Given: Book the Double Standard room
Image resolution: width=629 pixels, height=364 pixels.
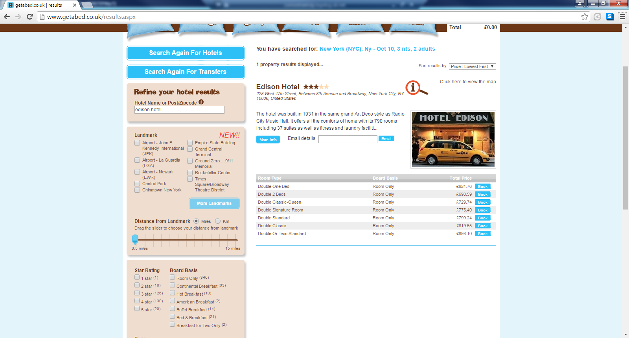Looking at the screenshot, I should click(x=483, y=218).
